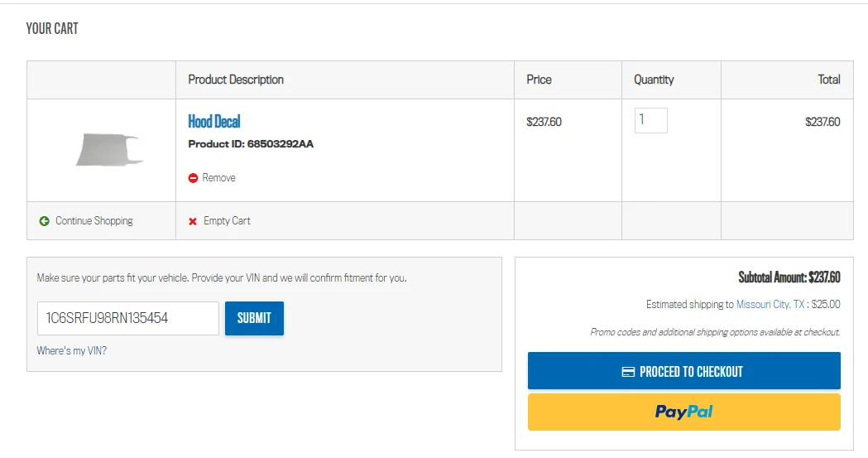This screenshot has width=868, height=458.
Task: Open the "Where's my VIN?" link
Action: (x=72, y=351)
